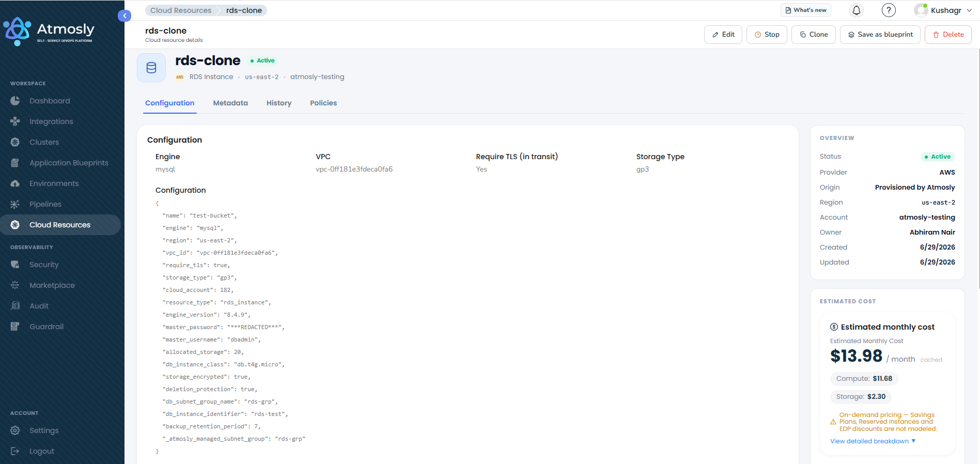Click the Cloud Resources sidebar icon
This screenshot has width=980, height=464.
click(15, 225)
